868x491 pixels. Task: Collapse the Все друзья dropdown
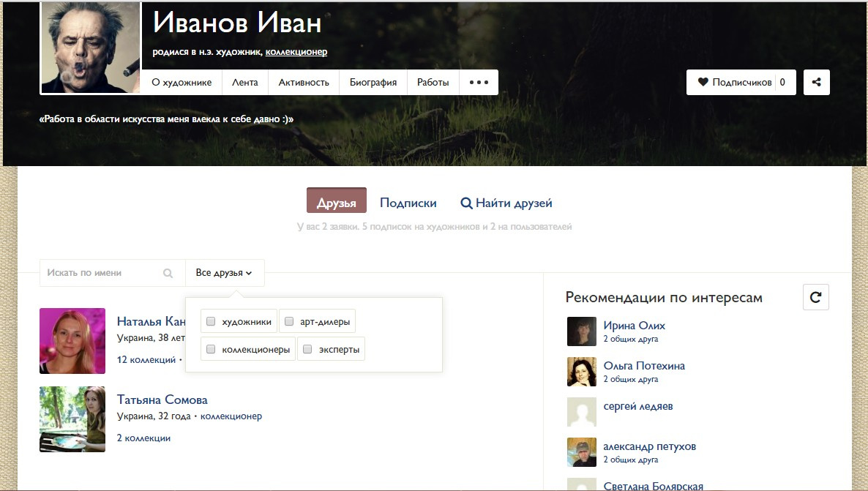tap(224, 273)
